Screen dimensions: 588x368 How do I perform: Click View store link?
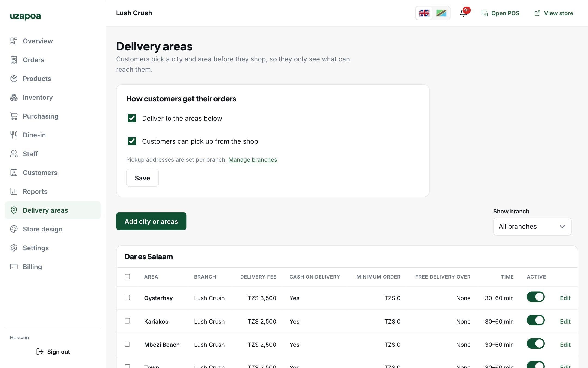(x=554, y=13)
